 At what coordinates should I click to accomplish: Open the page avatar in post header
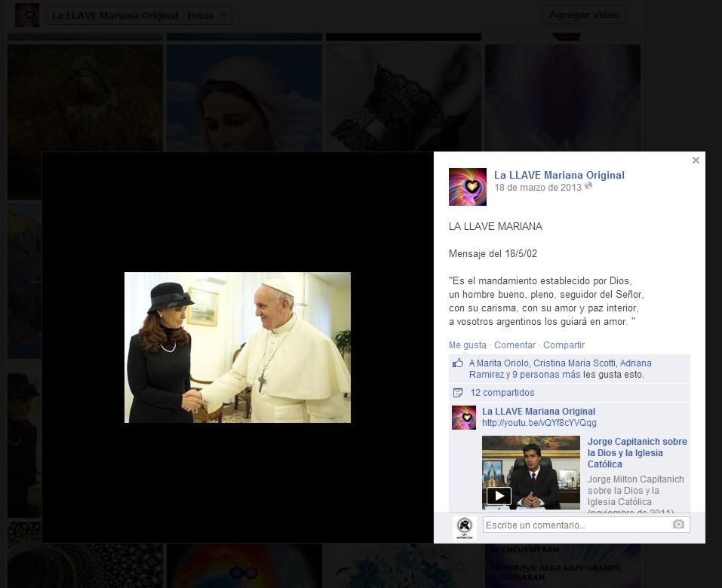467,187
